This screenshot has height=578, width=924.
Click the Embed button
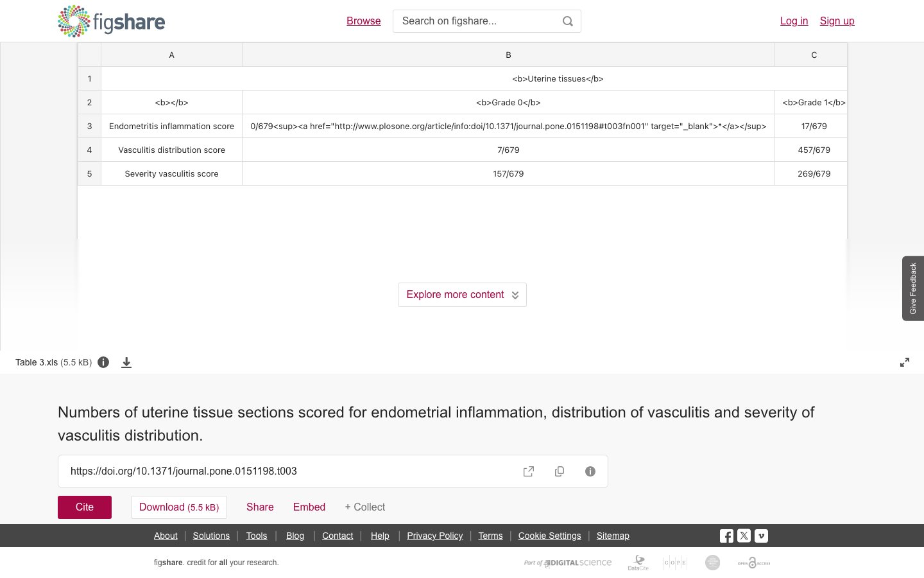(309, 507)
